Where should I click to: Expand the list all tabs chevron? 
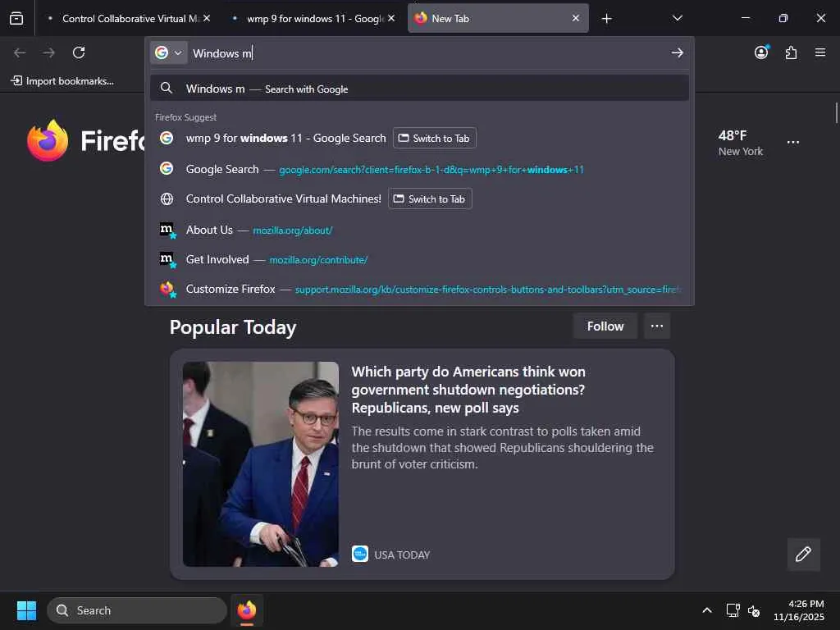677,18
